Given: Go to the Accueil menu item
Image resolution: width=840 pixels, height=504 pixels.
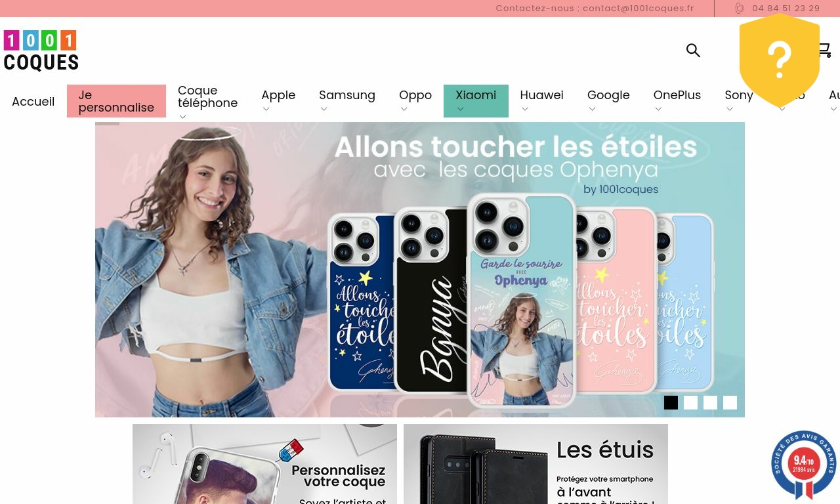Looking at the screenshot, I should click(x=33, y=102).
